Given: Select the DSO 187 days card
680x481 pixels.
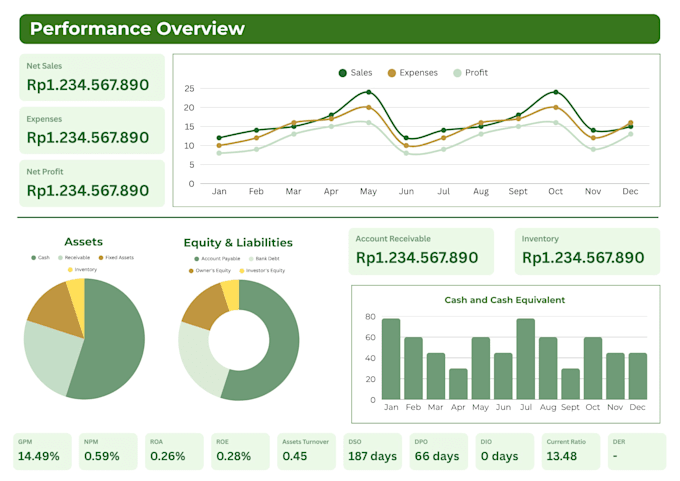Looking at the screenshot, I should click(373, 452).
